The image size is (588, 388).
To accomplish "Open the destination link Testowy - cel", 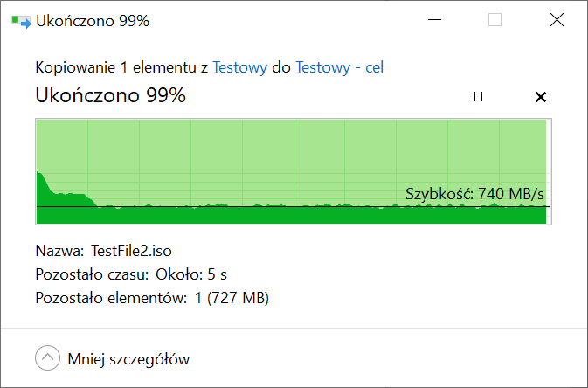I will [x=339, y=67].
